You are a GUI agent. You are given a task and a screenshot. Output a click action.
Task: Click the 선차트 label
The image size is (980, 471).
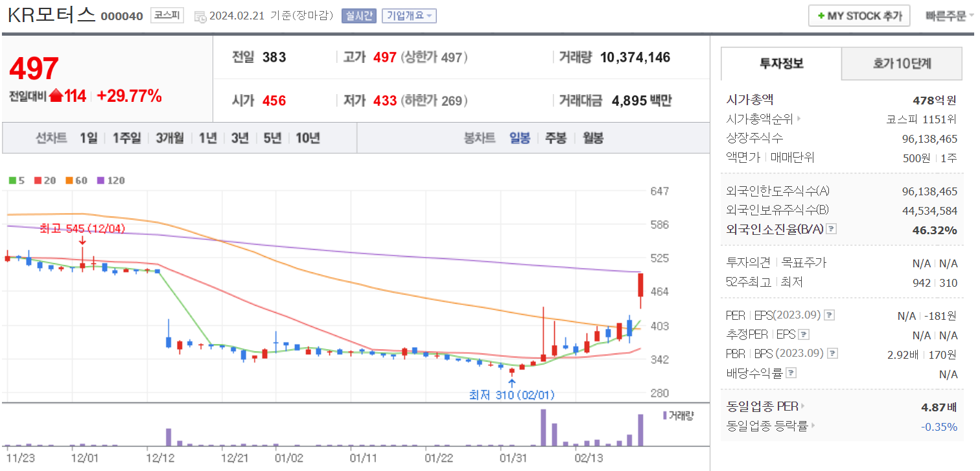click(x=51, y=138)
